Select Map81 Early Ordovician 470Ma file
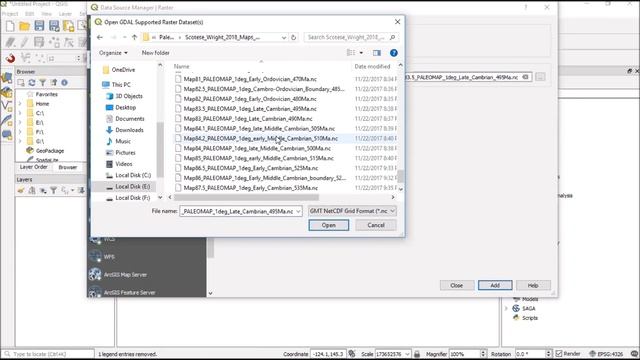 point(250,79)
